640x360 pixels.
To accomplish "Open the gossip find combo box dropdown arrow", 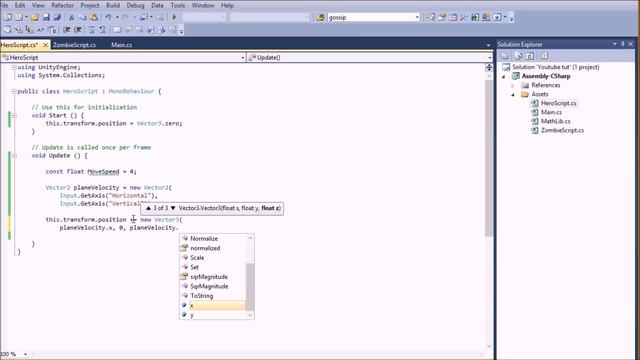I will click(x=417, y=17).
